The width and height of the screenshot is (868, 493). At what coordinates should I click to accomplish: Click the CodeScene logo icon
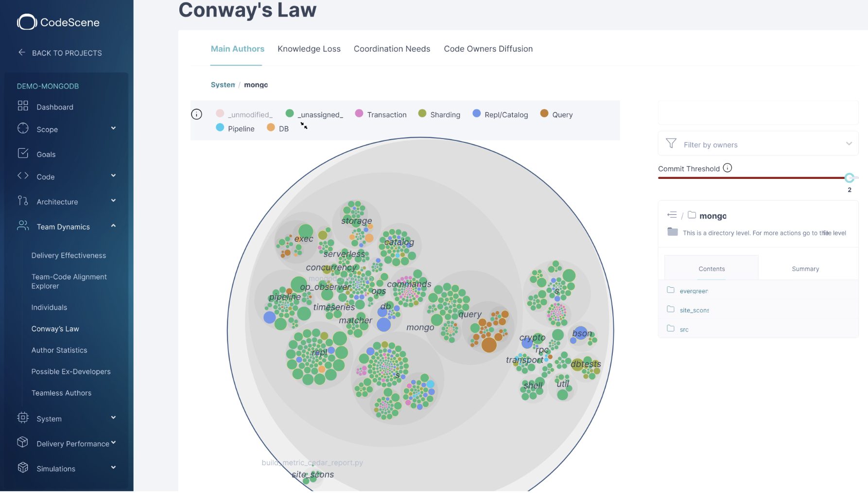[x=27, y=21]
